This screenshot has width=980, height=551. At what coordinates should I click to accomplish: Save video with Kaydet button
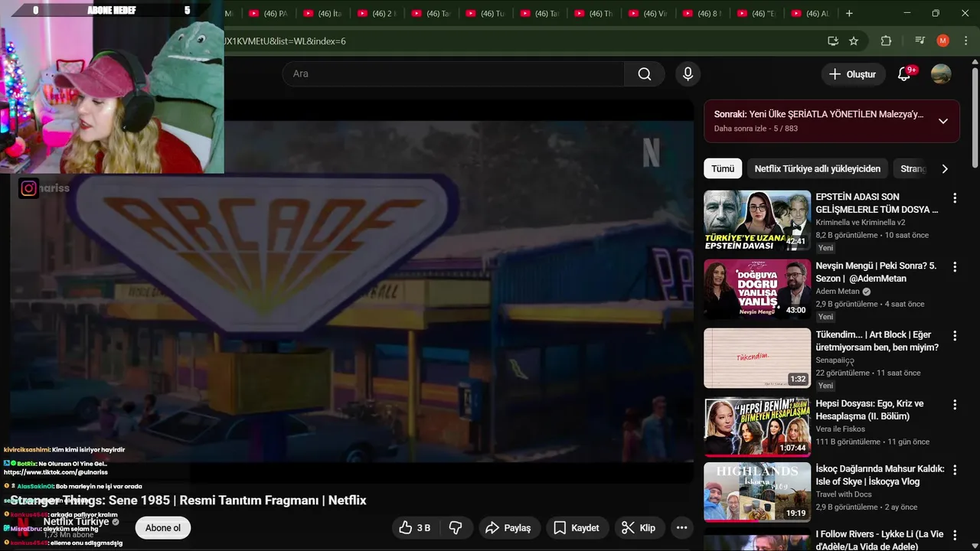pyautogui.click(x=577, y=528)
